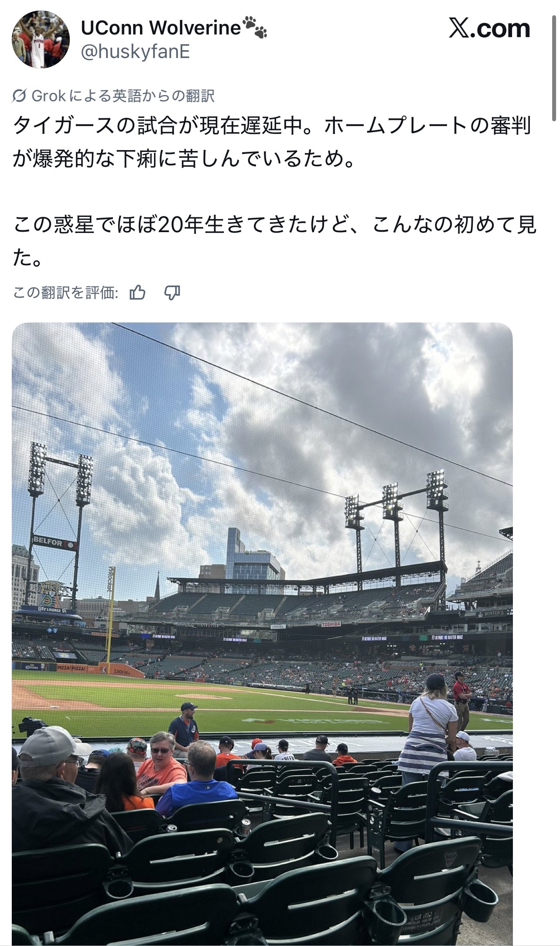Click the この翻訳を評価 label
The height and width of the screenshot is (946, 560).
coord(66,293)
